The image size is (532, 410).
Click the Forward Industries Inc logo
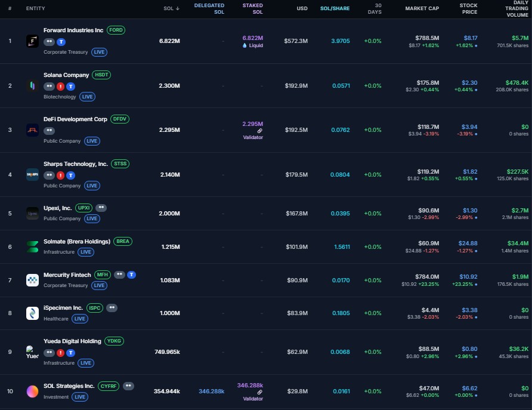(x=32, y=41)
